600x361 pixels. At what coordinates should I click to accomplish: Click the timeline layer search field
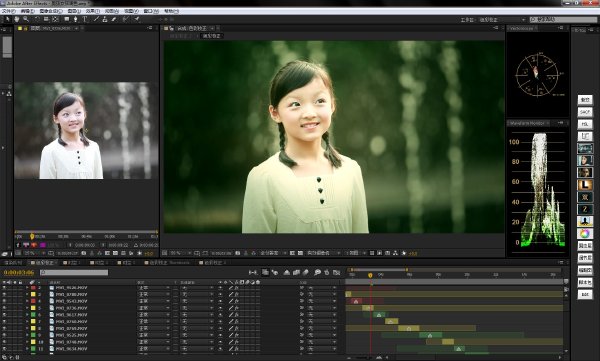click(x=74, y=273)
